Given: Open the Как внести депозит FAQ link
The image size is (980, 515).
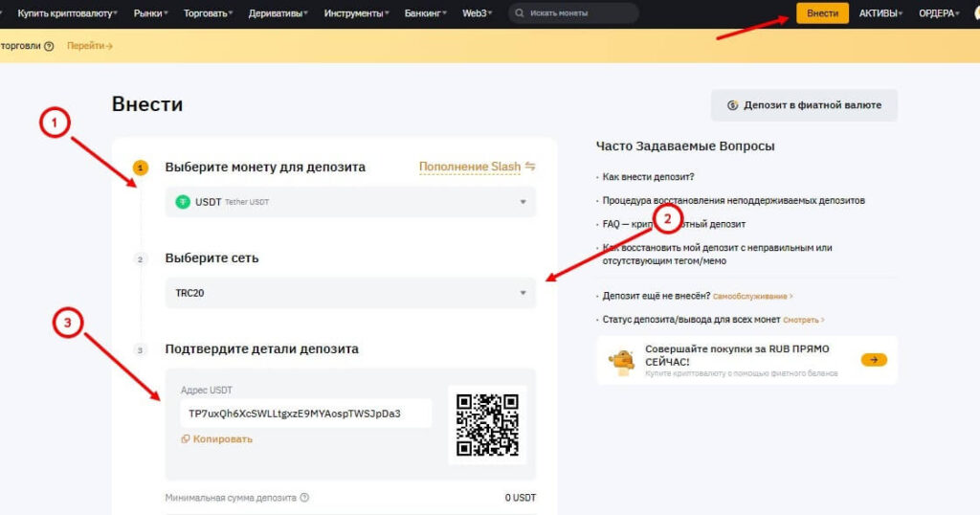Looking at the screenshot, I should (x=648, y=177).
